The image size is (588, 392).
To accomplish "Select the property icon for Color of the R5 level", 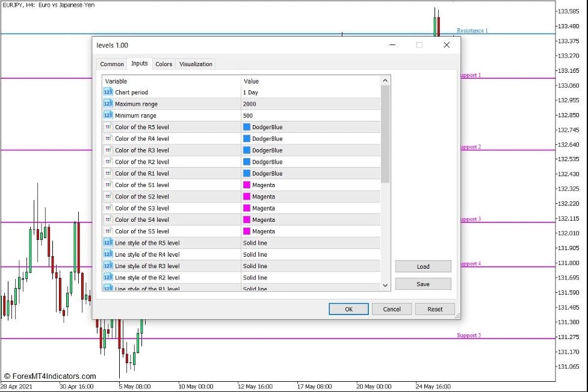I will pyautogui.click(x=108, y=127).
